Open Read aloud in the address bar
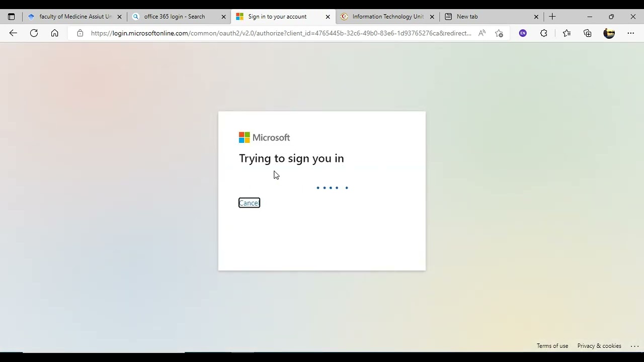644x362 pixels. [482, 33]
